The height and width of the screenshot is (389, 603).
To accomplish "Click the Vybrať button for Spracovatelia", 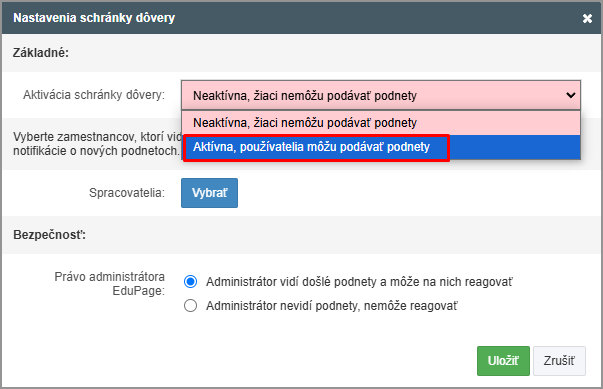I will tap(209, 193).
